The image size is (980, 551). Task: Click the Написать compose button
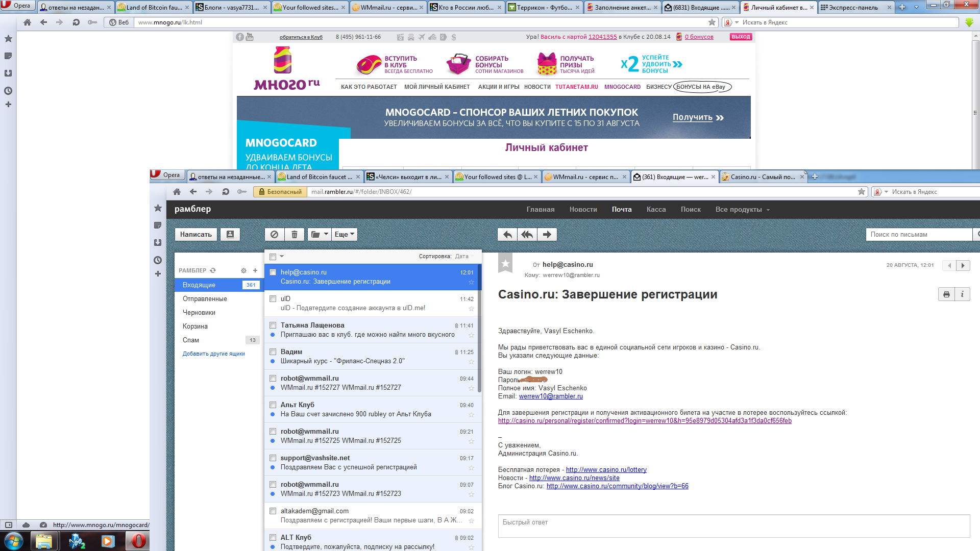coord(195,234)
